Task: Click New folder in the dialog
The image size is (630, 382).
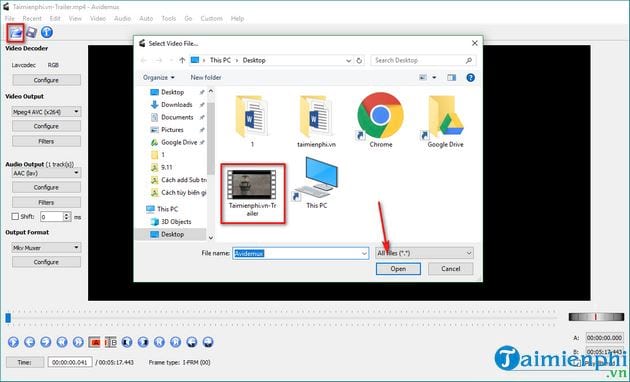Action: (206, 78)
